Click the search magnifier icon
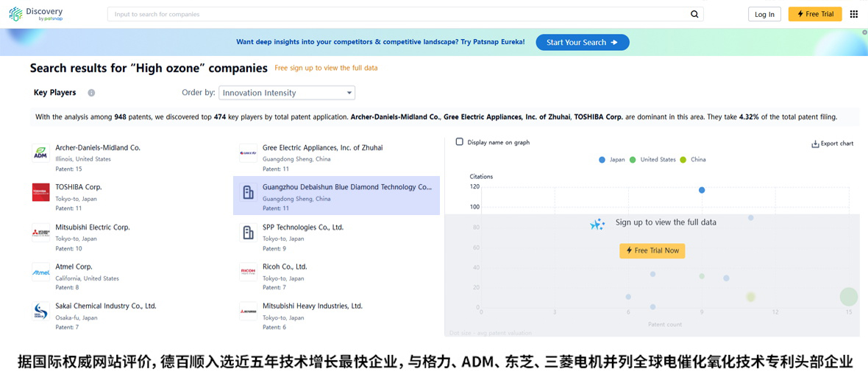This screenshot has height=383, width=868. coord(694,15)
